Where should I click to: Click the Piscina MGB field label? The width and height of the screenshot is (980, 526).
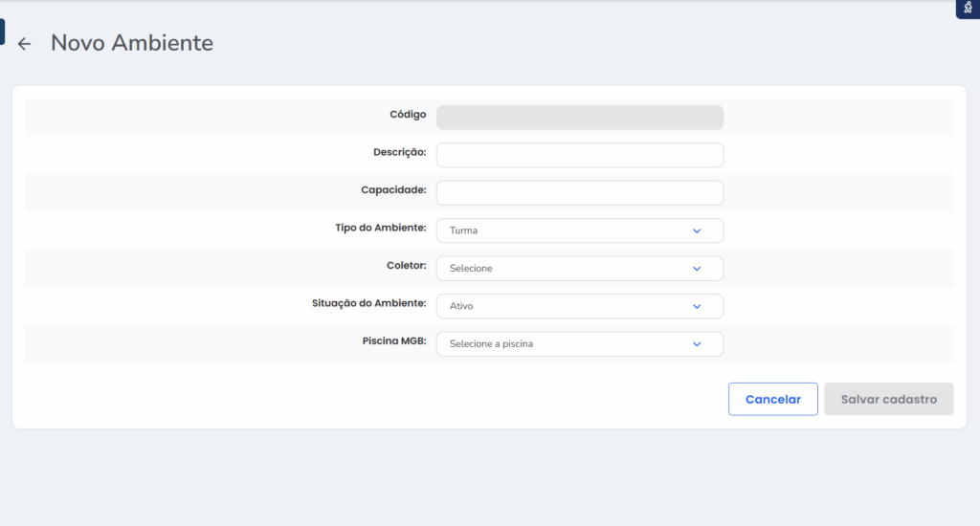(x=394, y=340)
